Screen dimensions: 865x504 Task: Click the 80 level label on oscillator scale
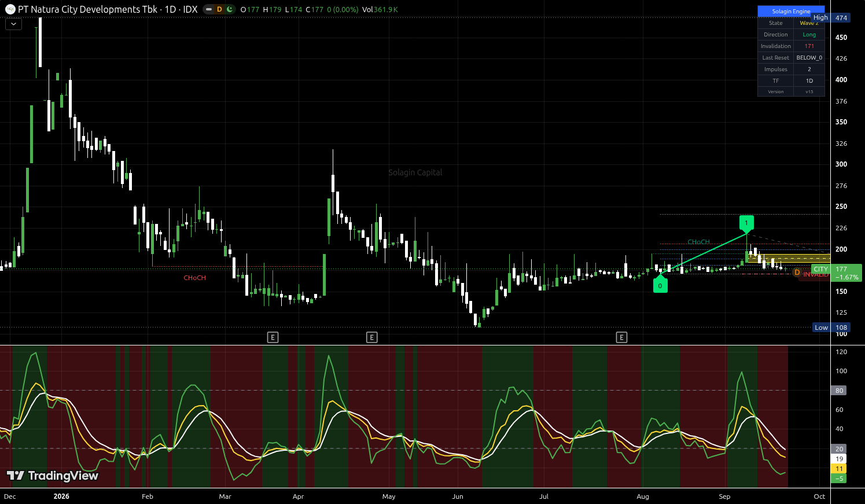tap(839, 391)
